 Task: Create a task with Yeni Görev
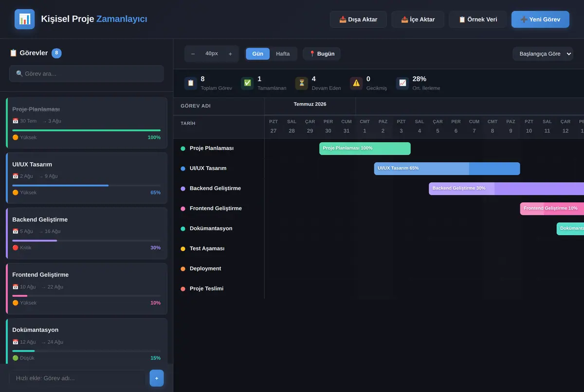[x=540, y=19]
